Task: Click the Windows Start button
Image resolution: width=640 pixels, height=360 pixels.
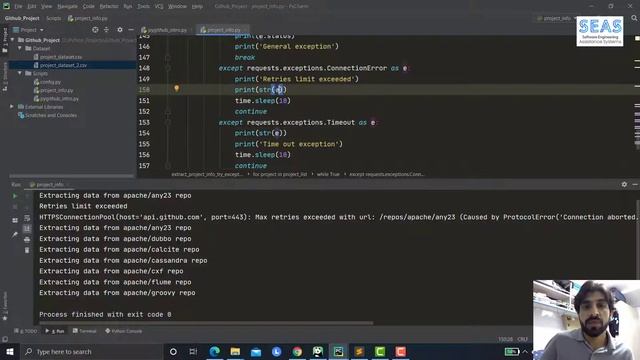Action: tap(10, 351)
